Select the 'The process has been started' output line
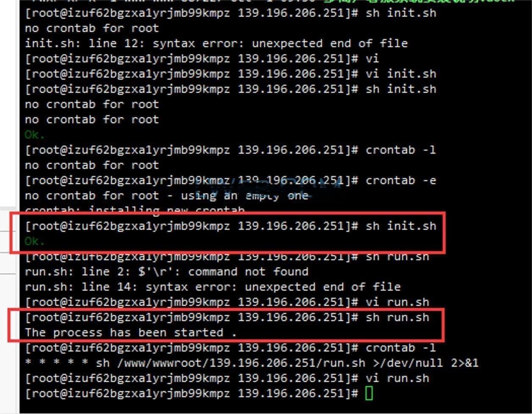The width and height of the screenshot is (532, 414). (x=130, y=332)
